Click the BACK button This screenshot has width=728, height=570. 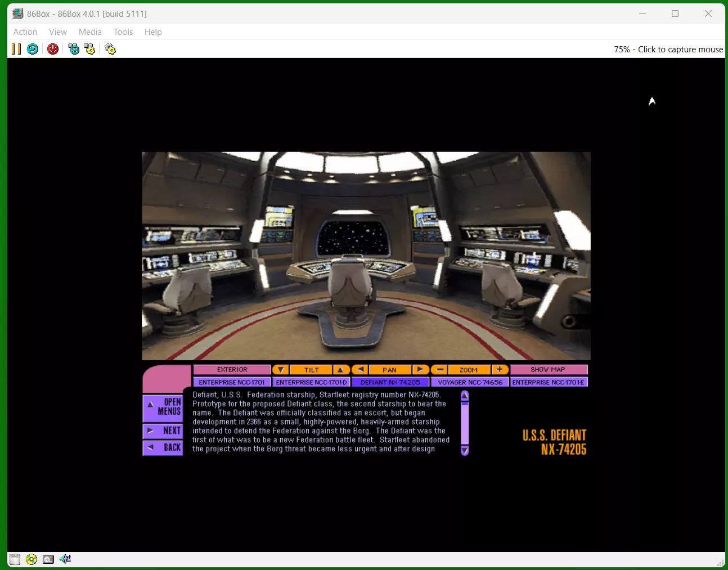(x=163, y=448)
